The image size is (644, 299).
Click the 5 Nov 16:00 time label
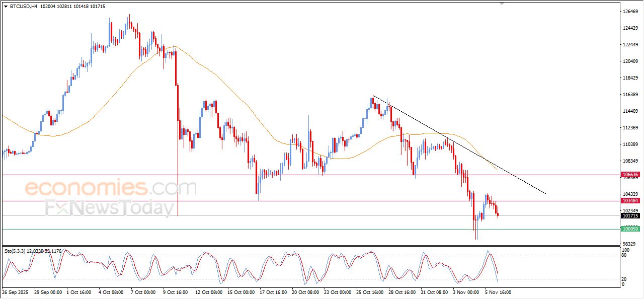click(x=498, y=292)
